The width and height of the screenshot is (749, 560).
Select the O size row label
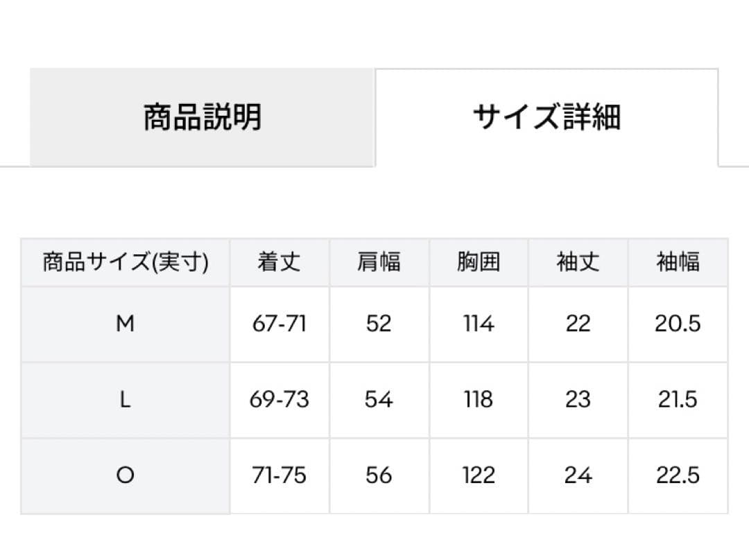[x=126, y=475]
